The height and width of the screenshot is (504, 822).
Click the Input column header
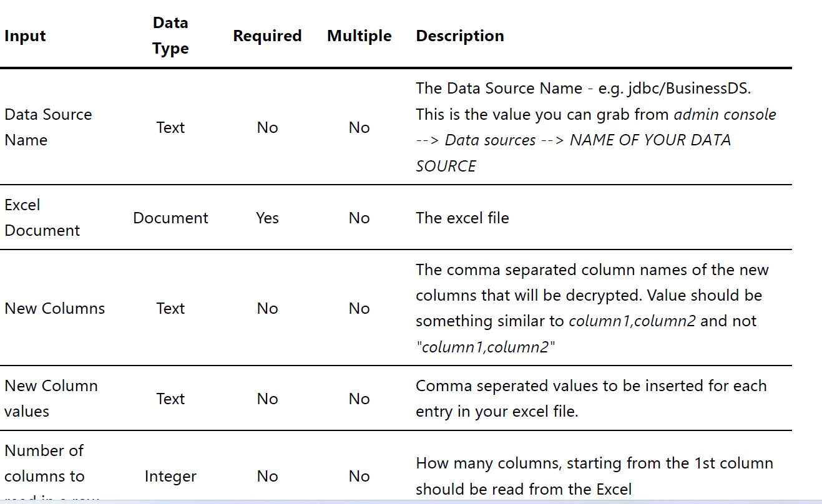coord(25,36)
